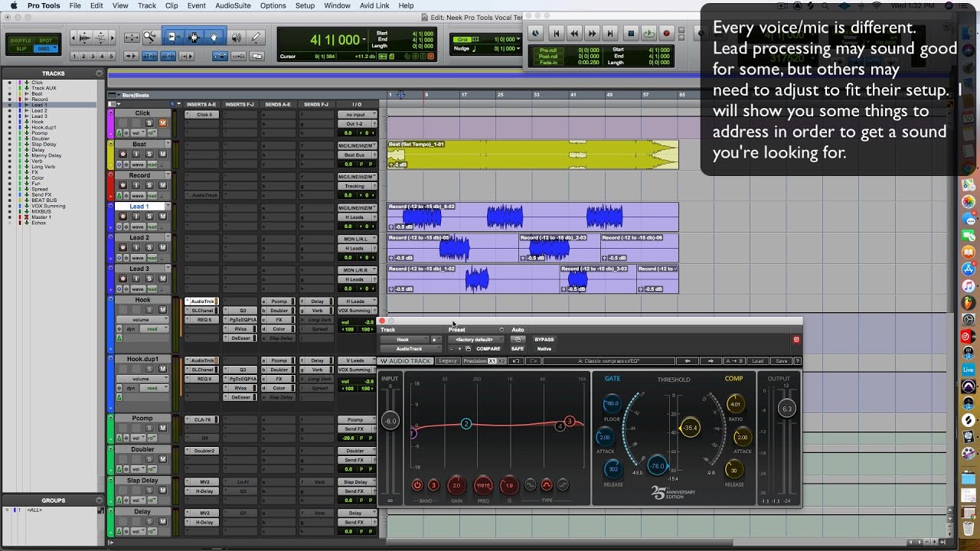Screen dimensions: 980x551
Task: Click EQ band 2 node
Action: 465,424
